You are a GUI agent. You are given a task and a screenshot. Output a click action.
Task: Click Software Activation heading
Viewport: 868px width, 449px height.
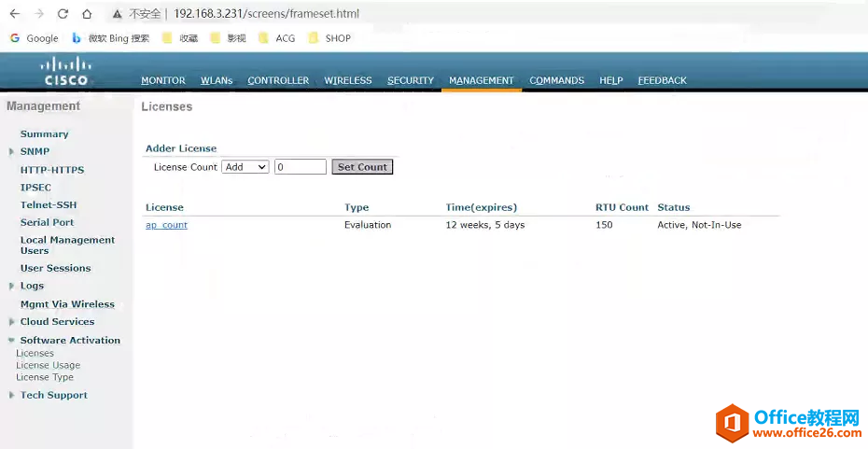tap(70, 340)
